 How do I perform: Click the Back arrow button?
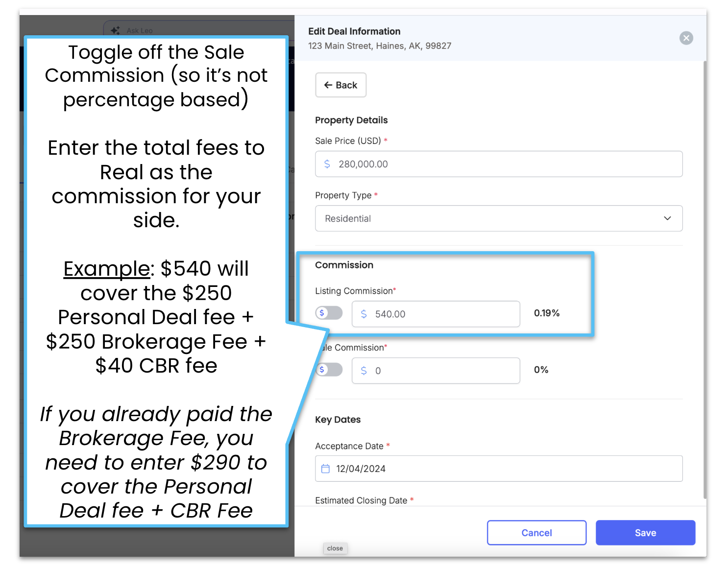pyautogui.click(x=340, y=85)
